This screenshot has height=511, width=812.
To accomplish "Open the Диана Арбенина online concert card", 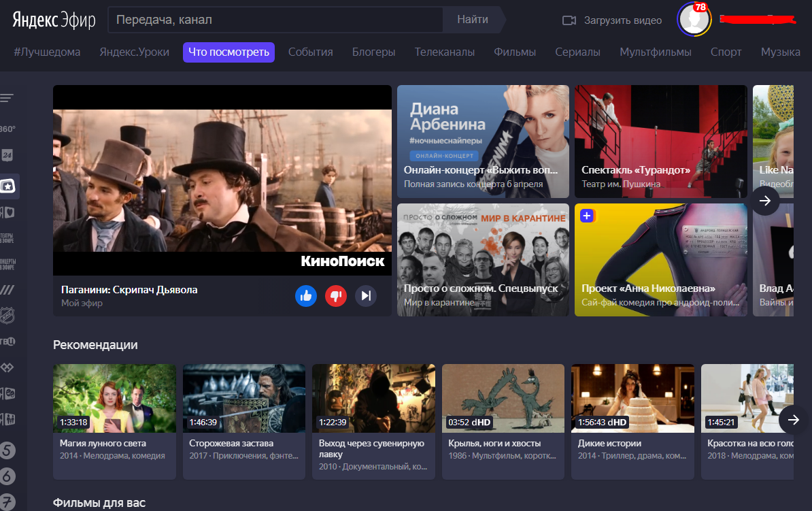I will [483, 142].
